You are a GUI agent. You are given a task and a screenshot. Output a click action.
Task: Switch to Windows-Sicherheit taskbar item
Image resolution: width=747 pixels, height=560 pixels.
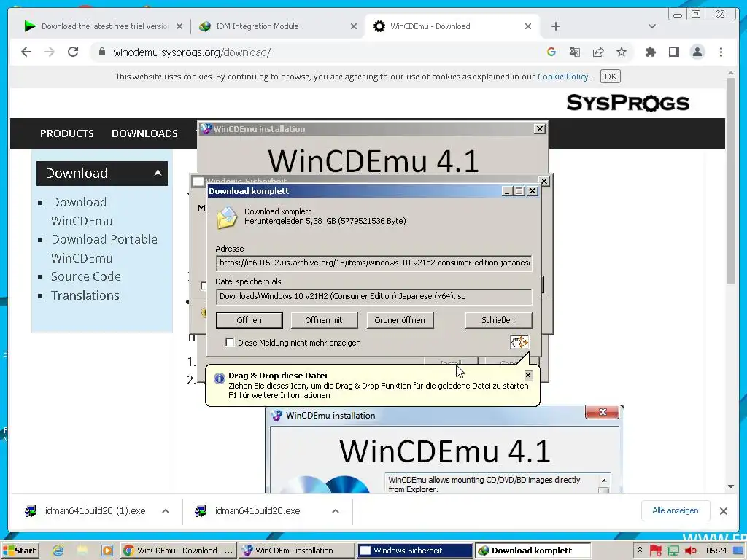point(414,551)
